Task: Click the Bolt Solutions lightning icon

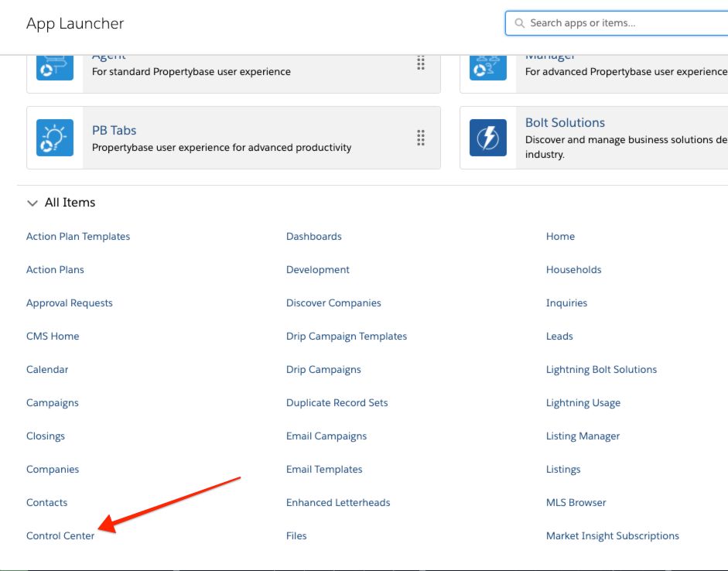Action: click(488, 138)
